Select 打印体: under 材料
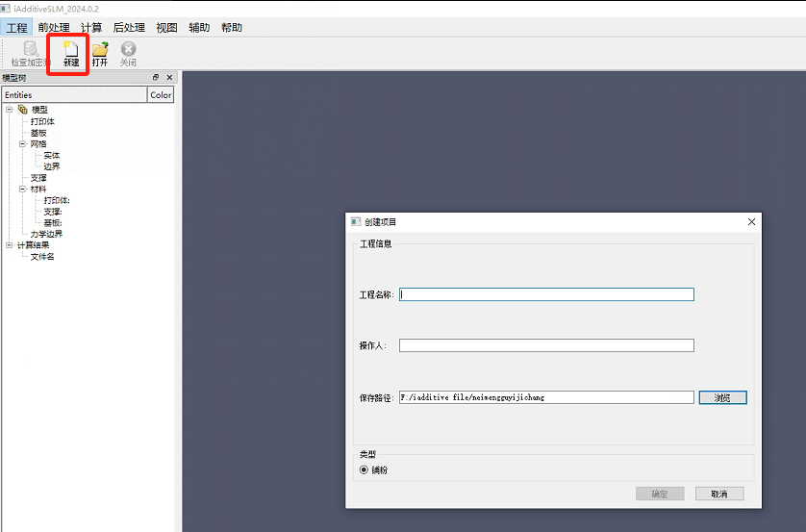Image resolution: width=806 pixels, height=532 pixels. pos(57,200)
